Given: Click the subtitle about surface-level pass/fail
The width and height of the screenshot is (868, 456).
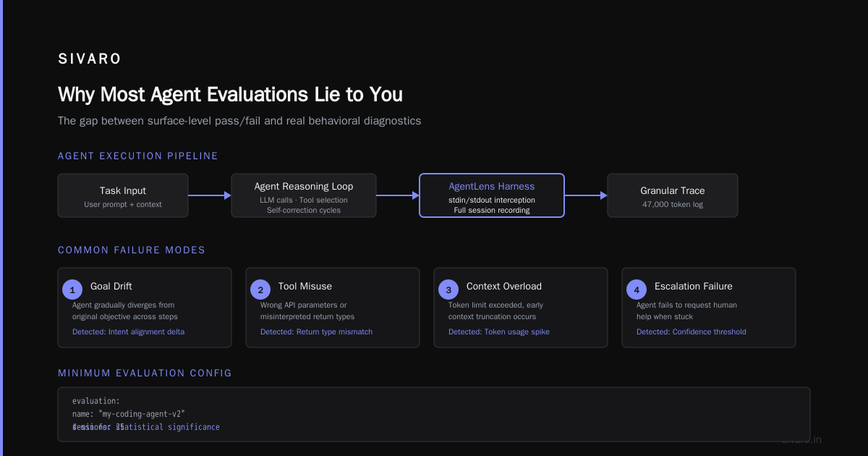Looking at the screenshot, I should 239,121.
